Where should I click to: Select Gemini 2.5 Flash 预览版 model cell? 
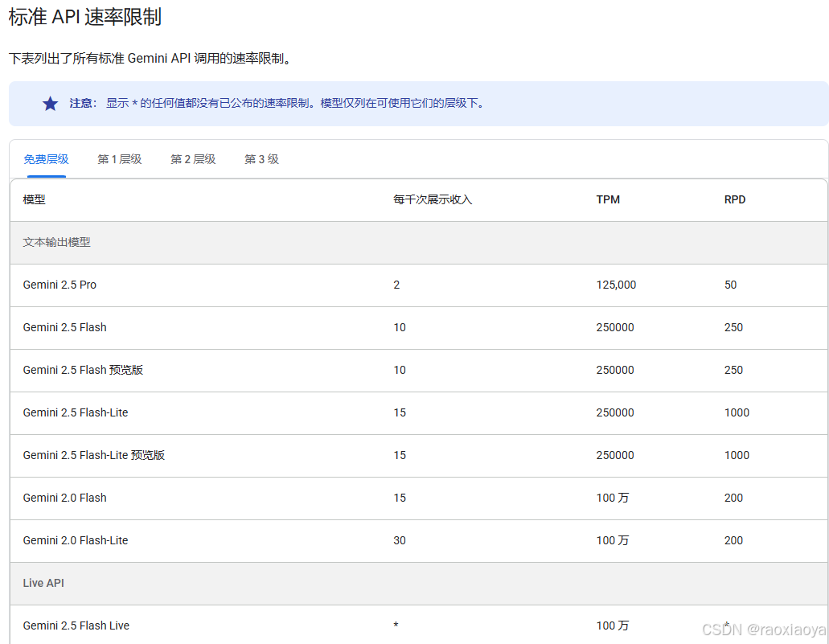click(83, 370)
